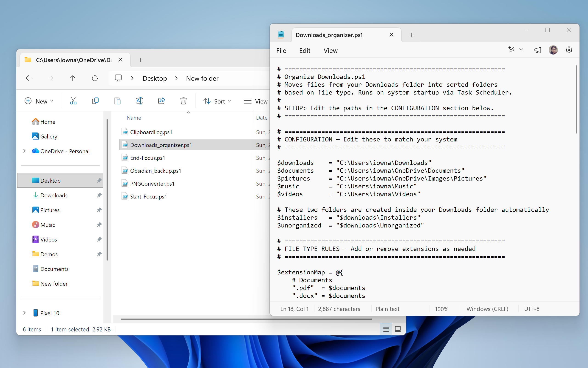The image size is (588, 368).
Task: Select PNGConverter.ps1 file
Action: pos(152,184)
